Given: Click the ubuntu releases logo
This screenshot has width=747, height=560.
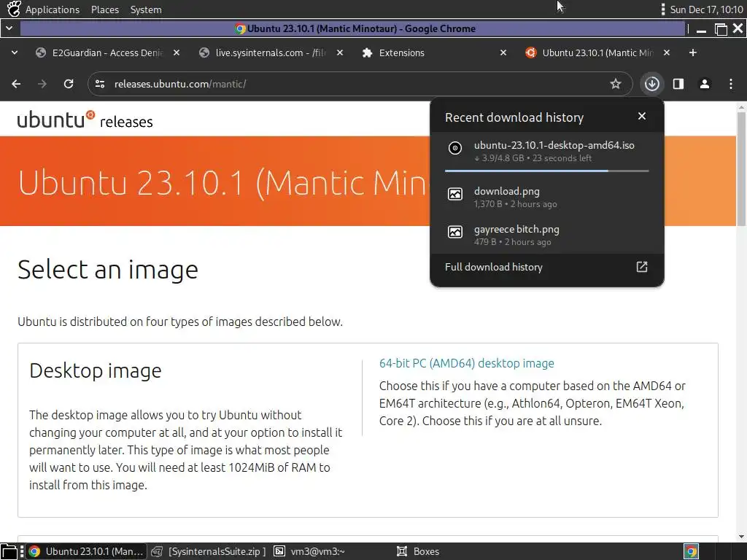Looking at the screenshot, I should click(x=85, y=120).
